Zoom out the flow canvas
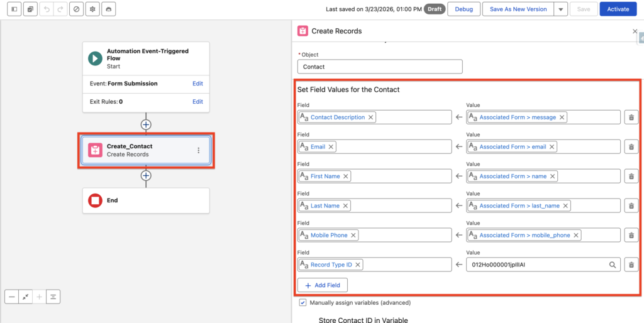 11,297
